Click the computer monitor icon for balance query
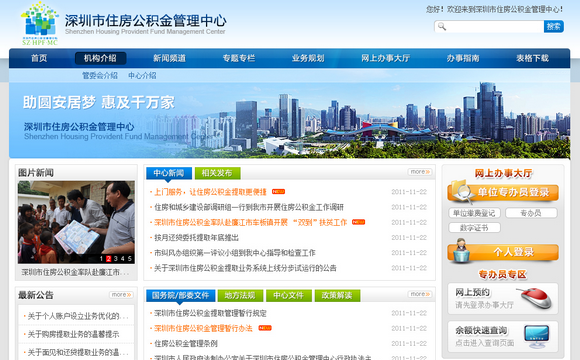The width and height of the screenshot is (580, 360). pos(536,336)
